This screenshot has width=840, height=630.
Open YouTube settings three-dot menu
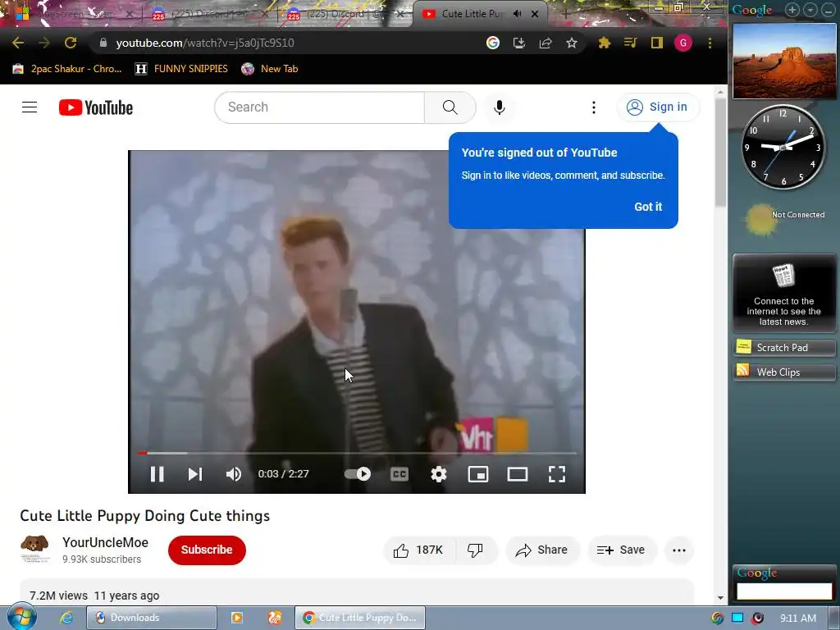(594, 107)
